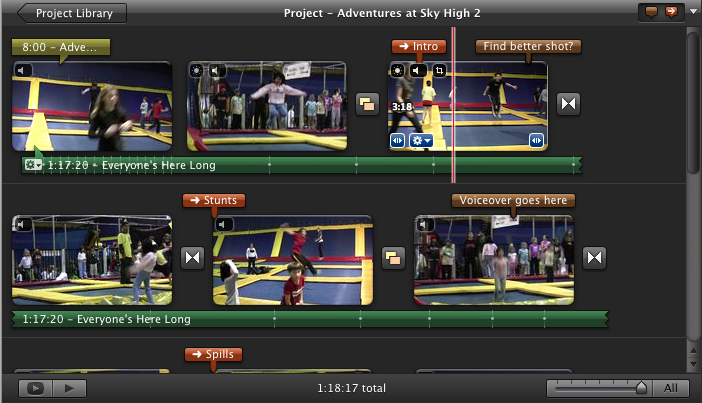Click transition icon after the Voiceover clip

[594, 258]
